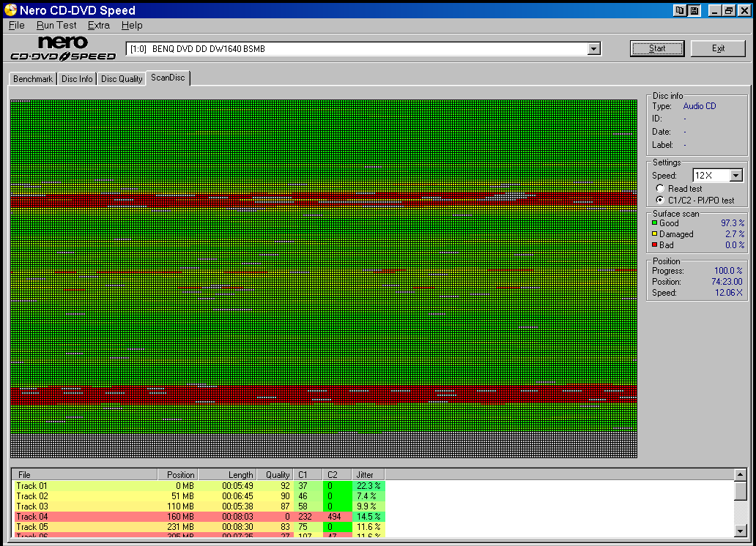
Task: Click the 00:08:30 length value
Action: coord(237,527)
